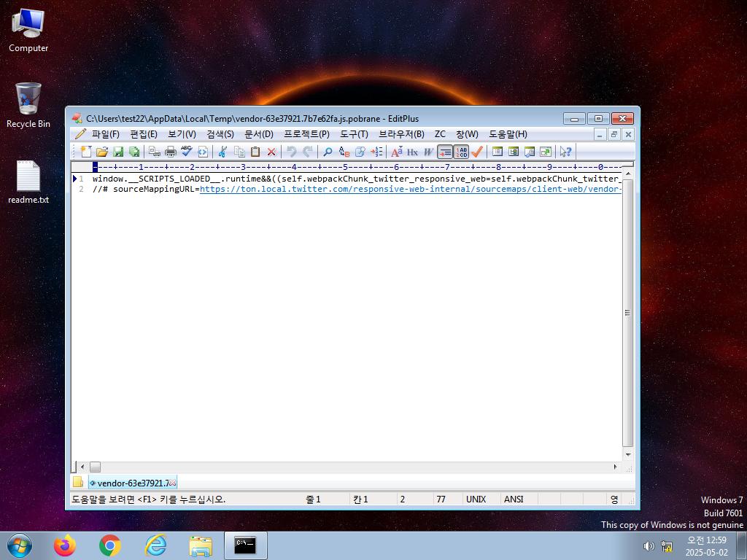The image size is (747, 560).
Task: Open the 파일(F) menu
Action: pos(105,134)
